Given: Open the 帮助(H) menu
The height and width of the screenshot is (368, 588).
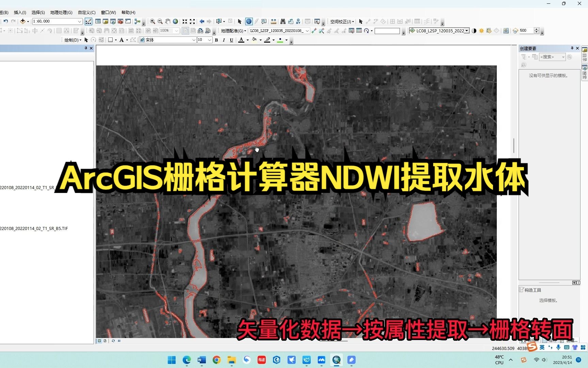Looking at the screenshot, I should pyautogui.click(x=128, y=12).
